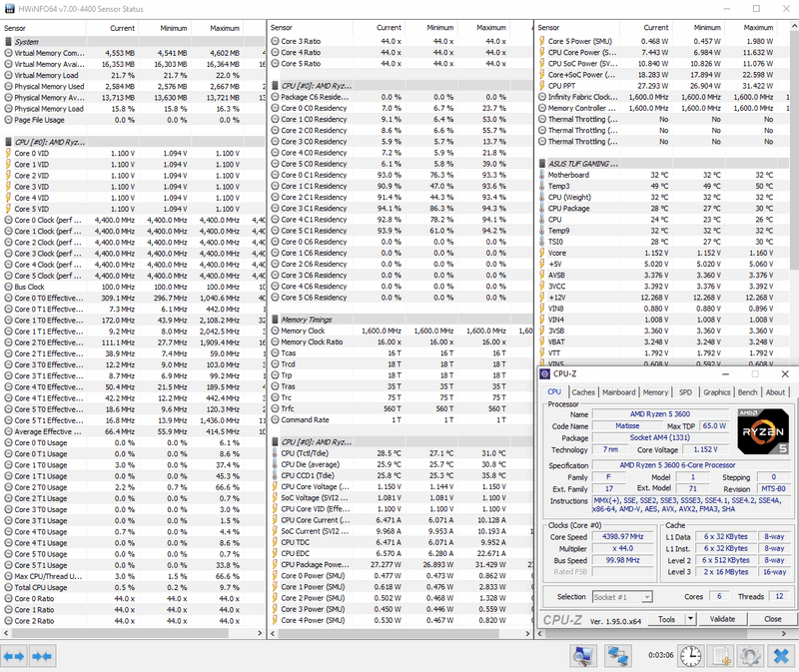Select the Command Rate row
The height and width of the screenshot is (672, 799).
coord(400,419)
